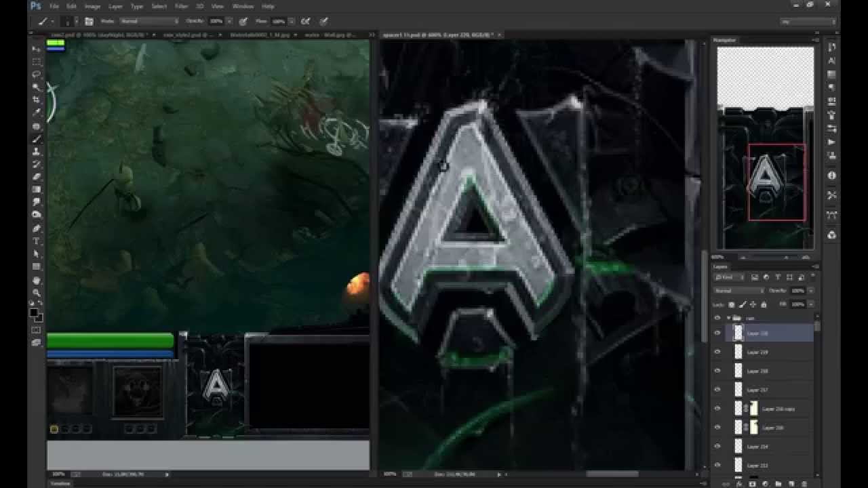868x488 pixels.
Task: Open the layer blend mode dropdown
Action: tap(739, 291)
